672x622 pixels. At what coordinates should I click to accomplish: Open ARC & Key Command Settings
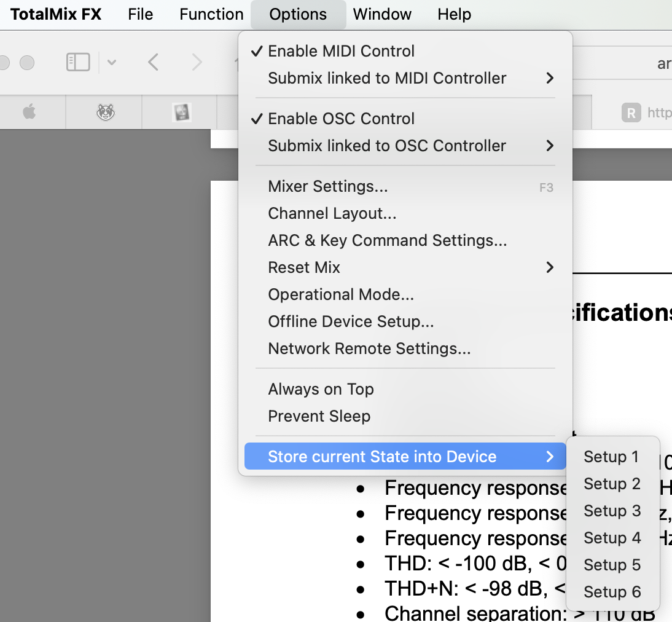[405, 240]
